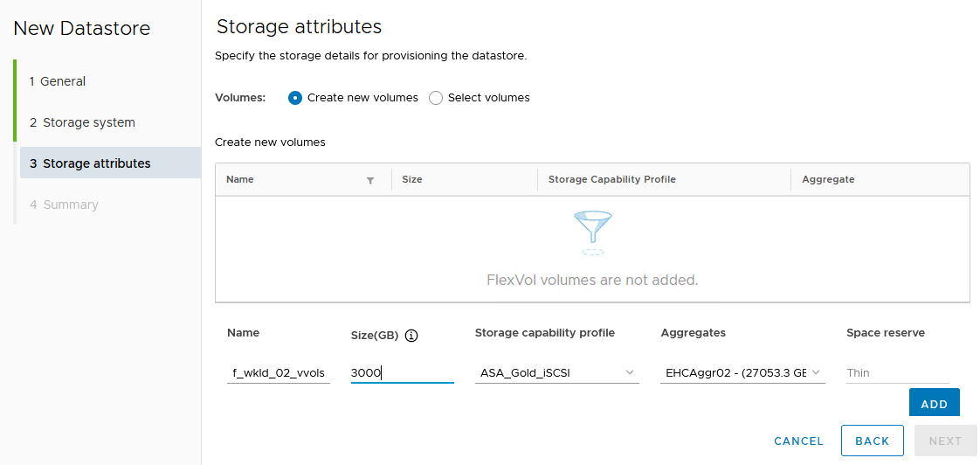Image resolution: width=980 pixels, height=465 pixels.
Task: Choose the Select volumes radio option
Action: tap(436, 98)
